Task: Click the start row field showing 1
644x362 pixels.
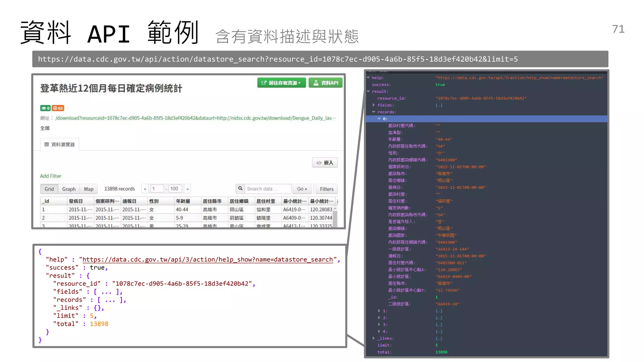Action: 157,189
